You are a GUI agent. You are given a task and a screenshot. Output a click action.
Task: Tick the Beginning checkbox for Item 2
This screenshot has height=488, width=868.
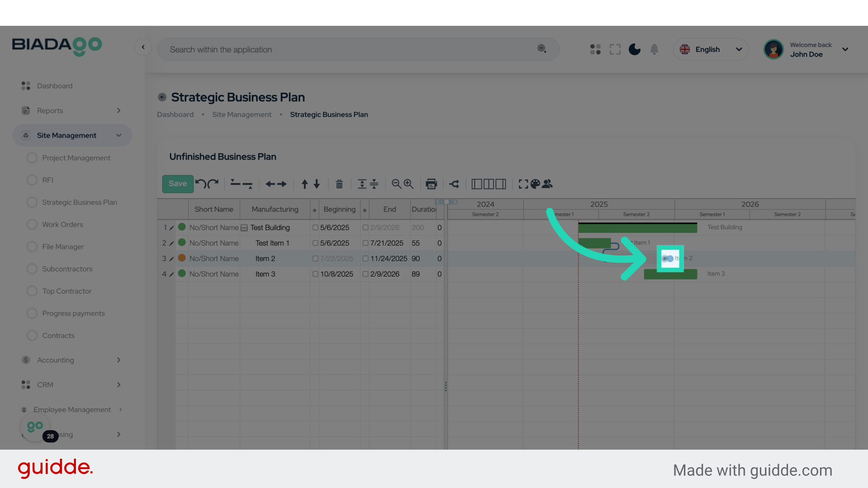pos(316,258)
